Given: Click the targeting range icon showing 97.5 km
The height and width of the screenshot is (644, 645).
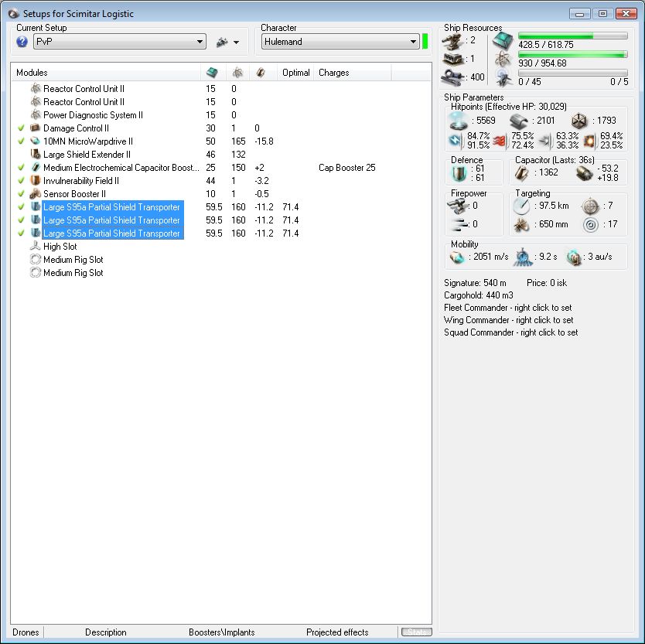Looking at the screenshot, I should coord(521,206).
